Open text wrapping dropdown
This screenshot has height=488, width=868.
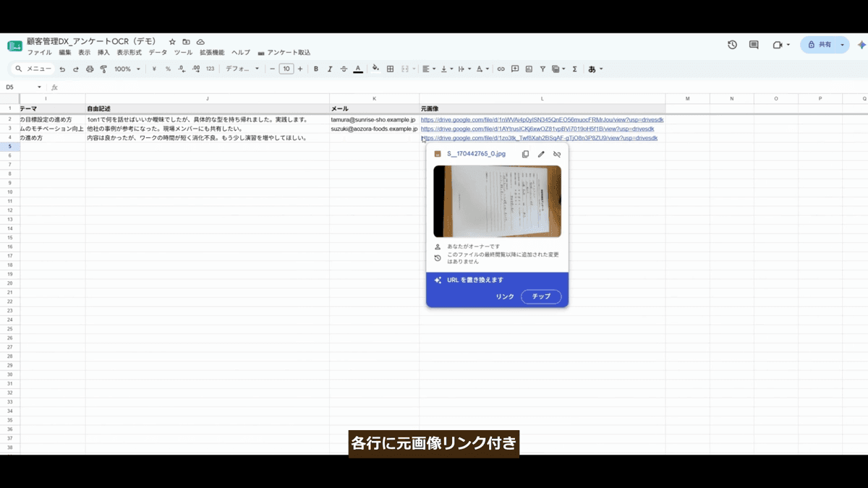[x=465, y=69]
